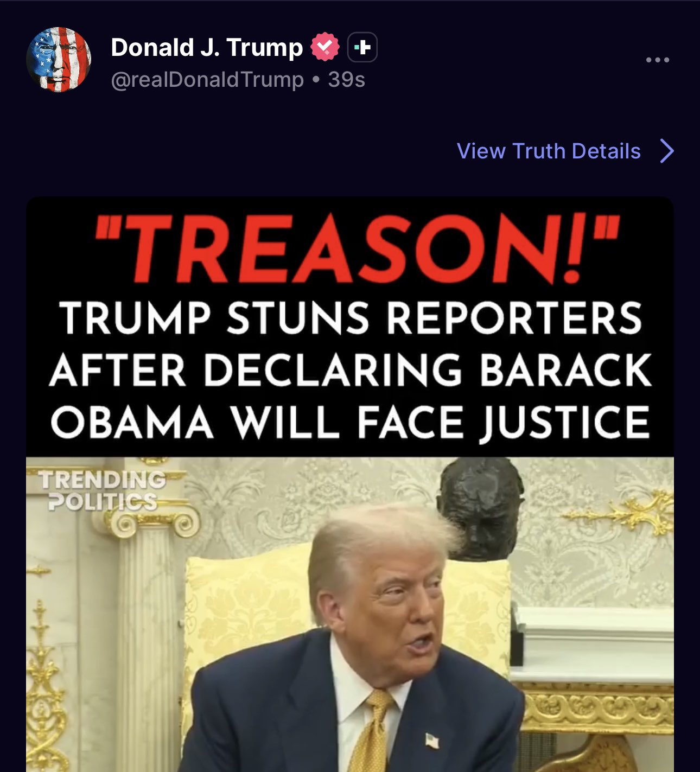
Task: Click the 39s post timestamp
Action: click(x=346, y=79)
